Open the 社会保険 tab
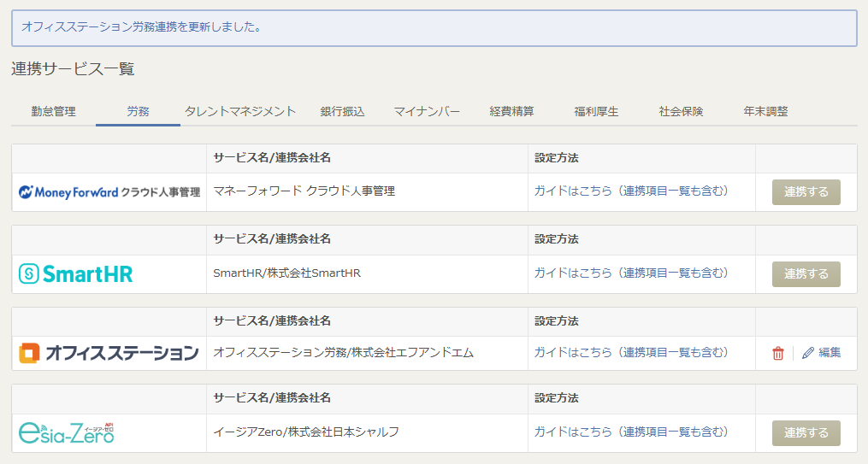This screenshot has height=464, width=868. pos(682,112)
